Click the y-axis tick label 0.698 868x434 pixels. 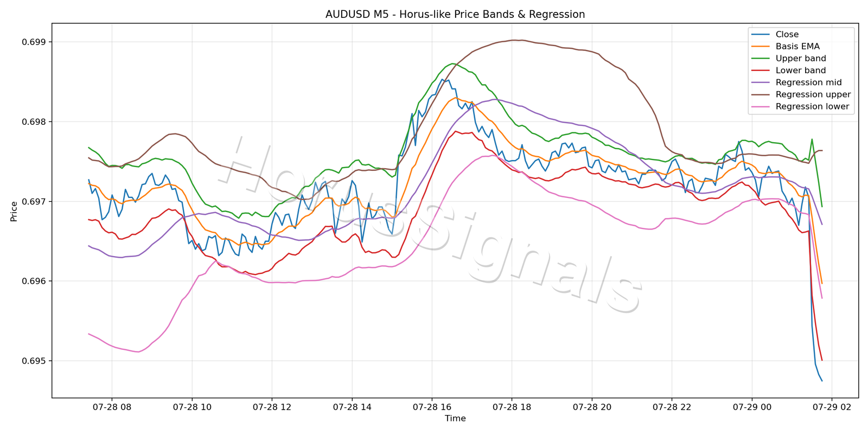pos(34,122)
